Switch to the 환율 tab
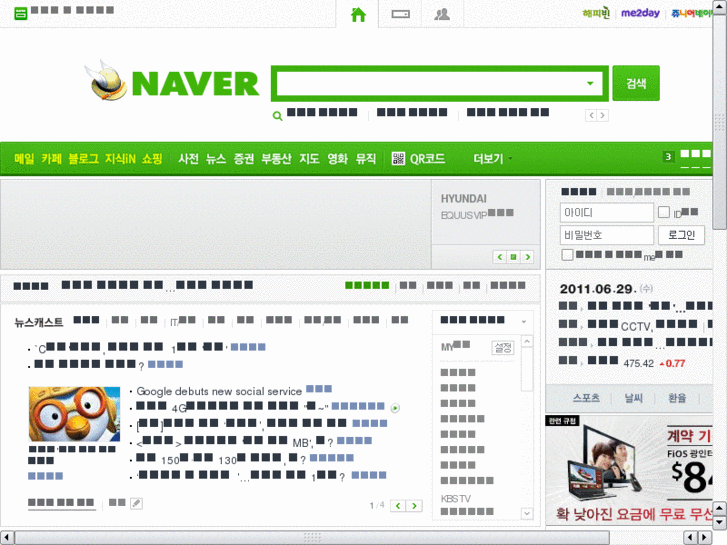 677,398
